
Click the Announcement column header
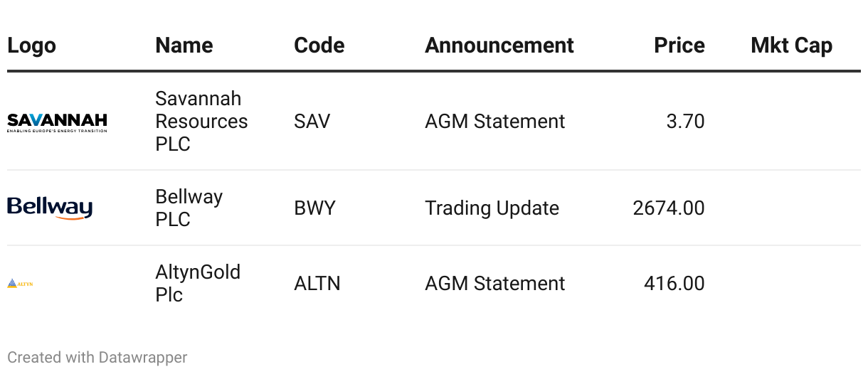point(499,46)
